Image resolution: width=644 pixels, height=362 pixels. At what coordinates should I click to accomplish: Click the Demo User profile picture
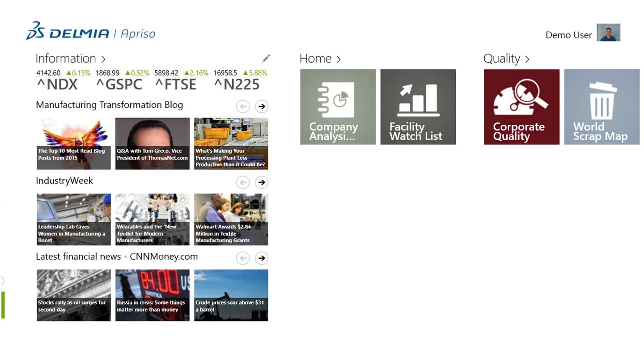(609, 33)
